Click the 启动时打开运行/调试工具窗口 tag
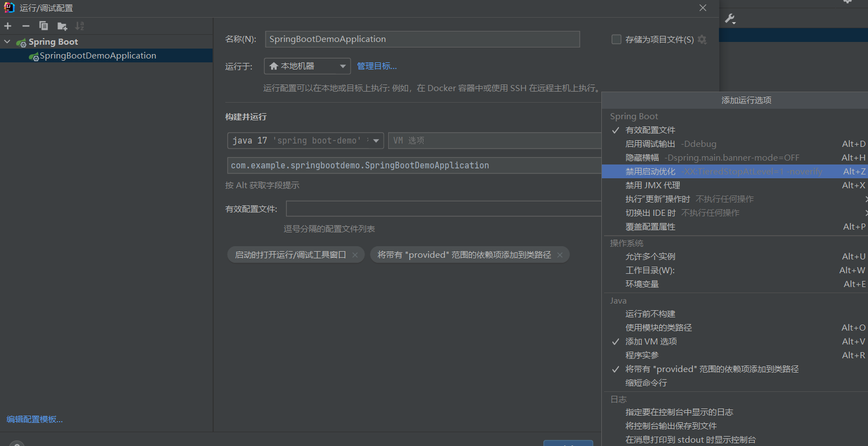Viewport: 868px width, 446px height. point(290,255)
